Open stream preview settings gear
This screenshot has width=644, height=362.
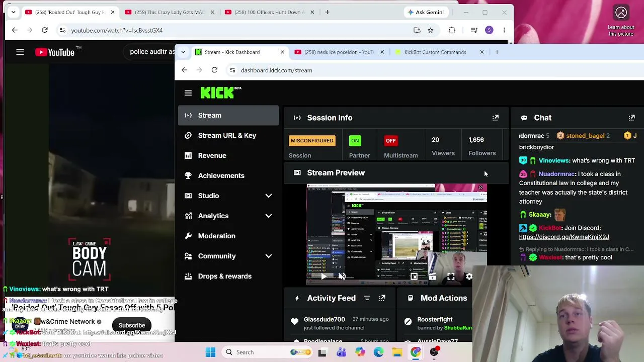point(469,276)
